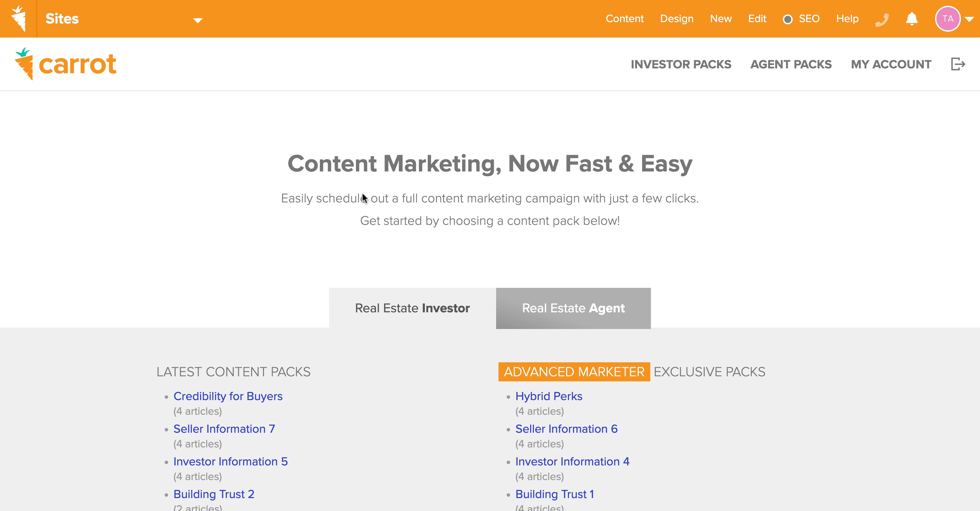Viewport: 980px width, 511px height.
Task: Click the Advanced Marketer orange badge
Action: coord(574,372)
